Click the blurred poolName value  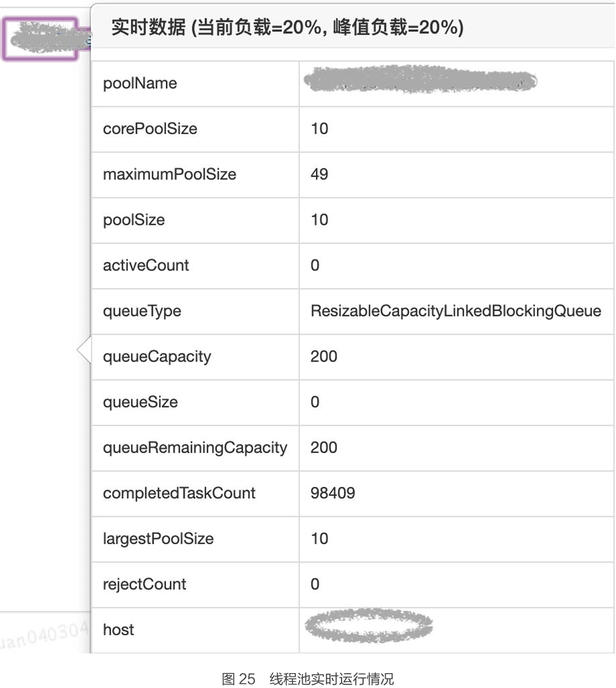[420, 81]
